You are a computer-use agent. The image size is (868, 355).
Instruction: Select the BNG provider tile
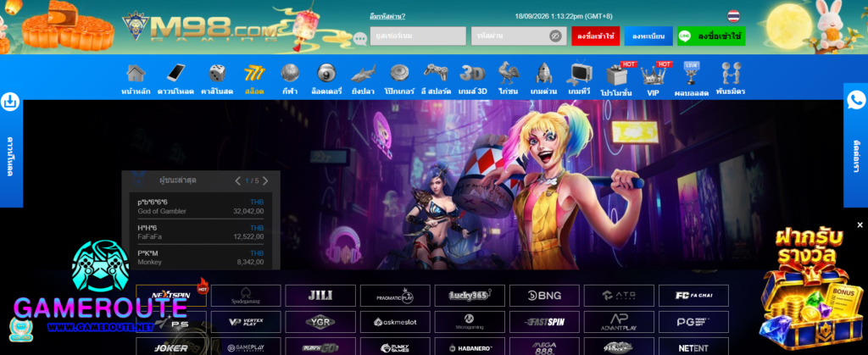545,296
